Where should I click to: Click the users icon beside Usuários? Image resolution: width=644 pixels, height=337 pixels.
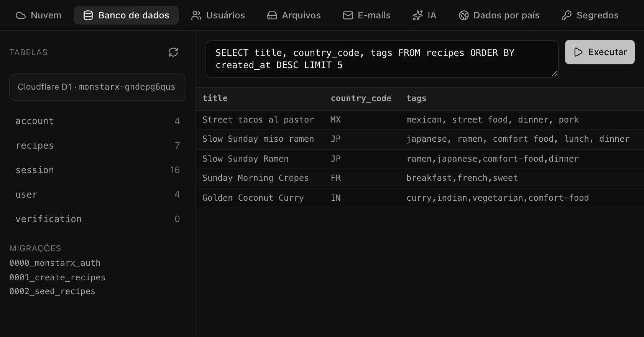tap(196, 15)
